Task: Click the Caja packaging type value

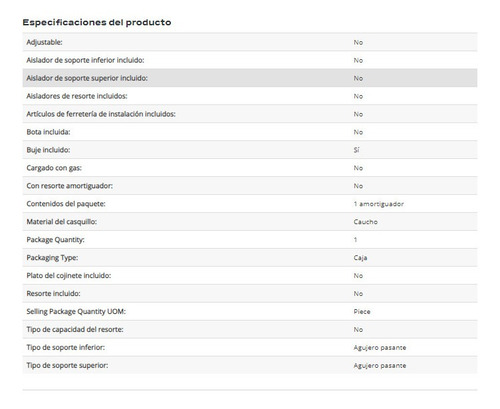Action: click(360, 258)
